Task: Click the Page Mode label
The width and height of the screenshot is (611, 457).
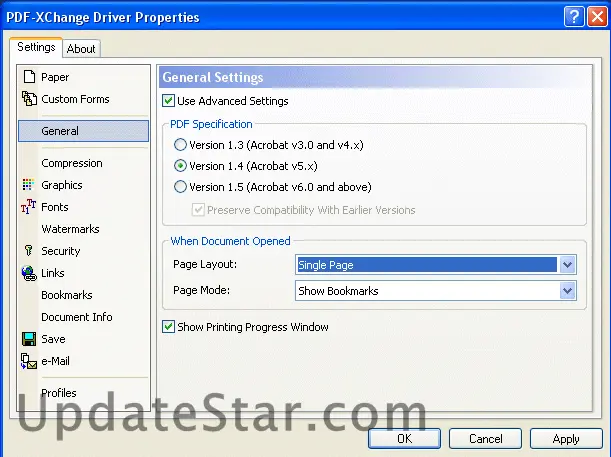Action: pyautogui.click(x=201, y=290)
